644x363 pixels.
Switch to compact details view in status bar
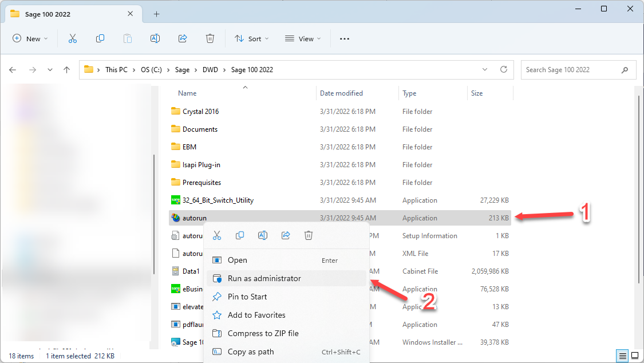click(623, 356)
